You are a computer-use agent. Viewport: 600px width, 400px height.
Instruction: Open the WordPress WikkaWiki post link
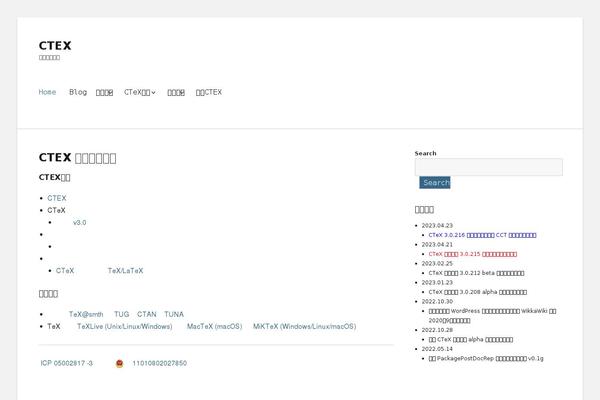pos(492,316)
